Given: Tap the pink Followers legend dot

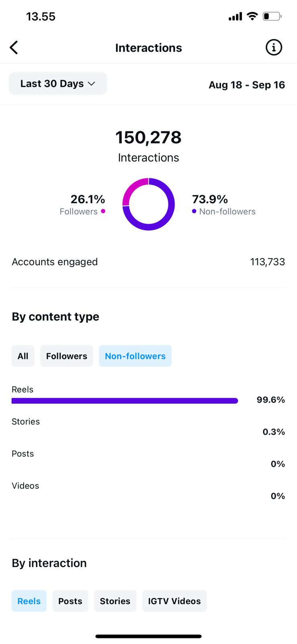Looking at the screenshot, I should coord(103,211).
